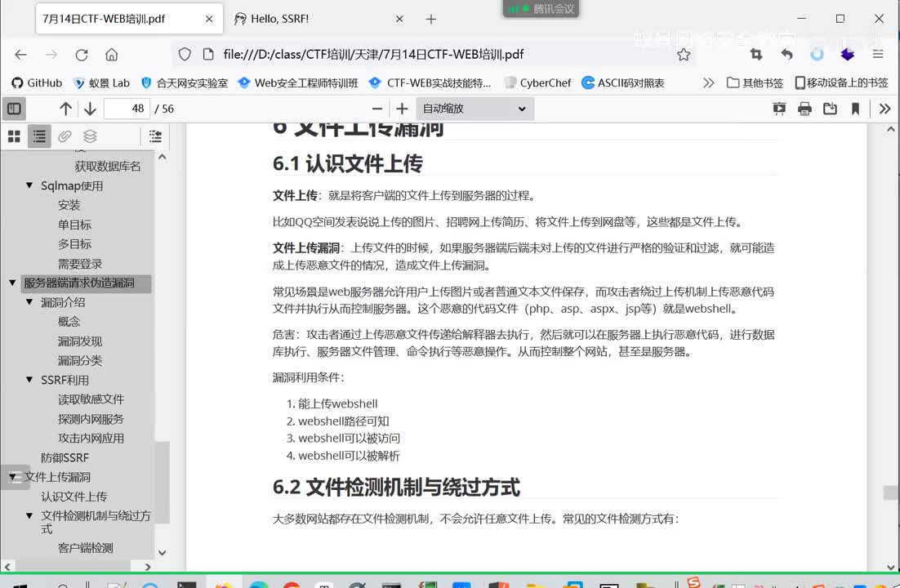
Task: Open outline entry 概念
Action: click(69, 322)
